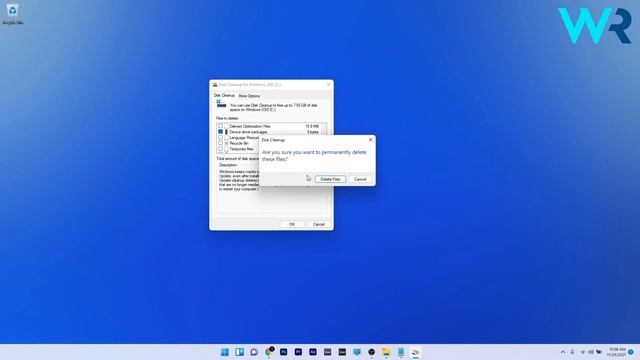Click the battery icon in the system tray
This screenshot has width=640, height=360.
599,352
